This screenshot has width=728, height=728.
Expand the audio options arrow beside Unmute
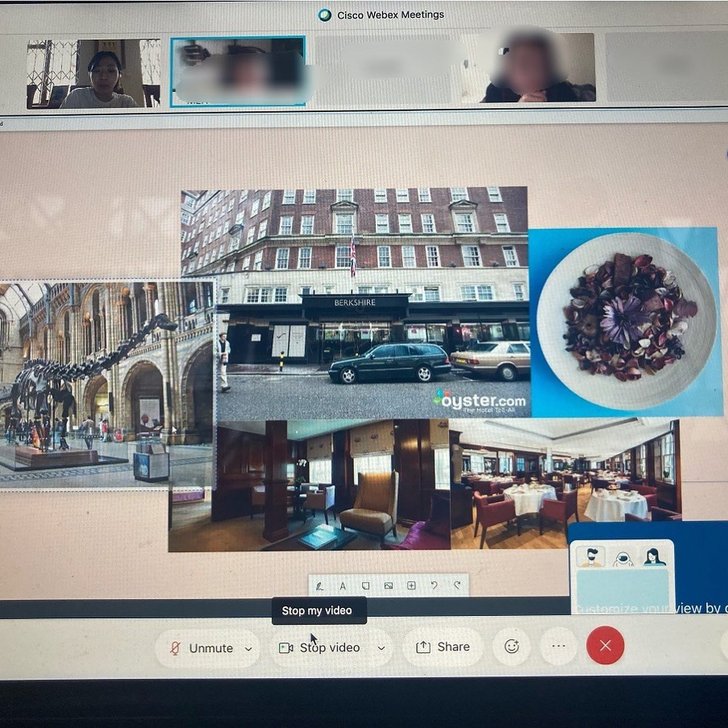pos(249,649)
